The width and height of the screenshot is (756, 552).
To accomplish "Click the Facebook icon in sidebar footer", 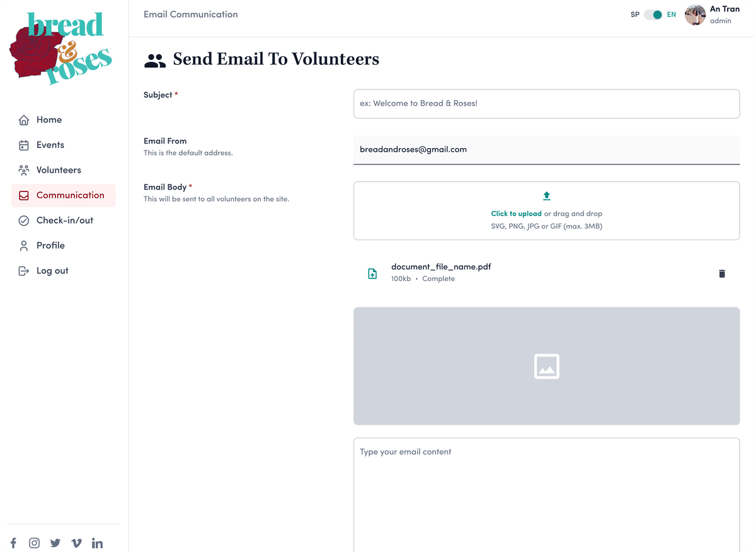I will click(x=13, y=543).
